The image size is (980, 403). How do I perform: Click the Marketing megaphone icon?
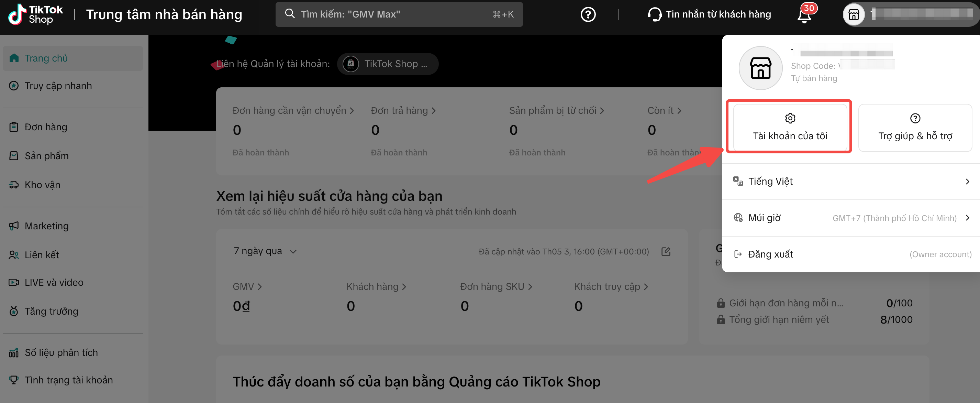coord(14,226)
